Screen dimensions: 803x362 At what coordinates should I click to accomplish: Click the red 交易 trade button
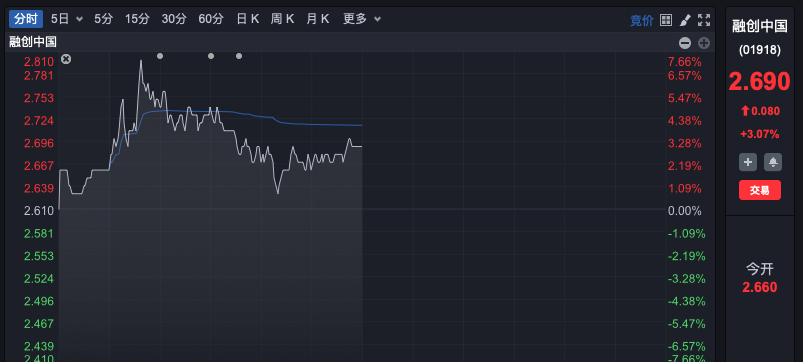tap(759, 190)
